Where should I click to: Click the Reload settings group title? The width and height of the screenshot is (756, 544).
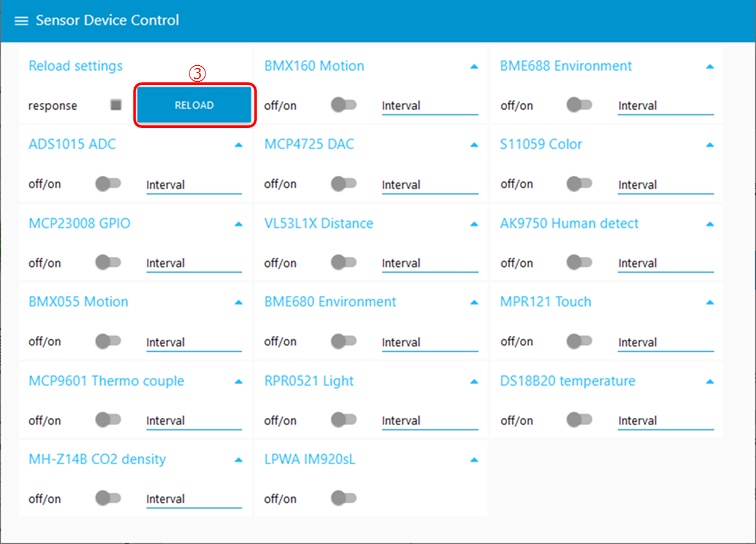76,66
